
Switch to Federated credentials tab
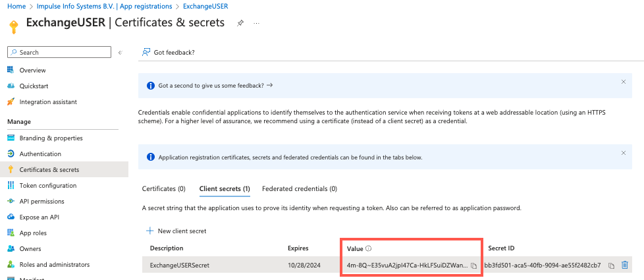(x=300, y=188)
